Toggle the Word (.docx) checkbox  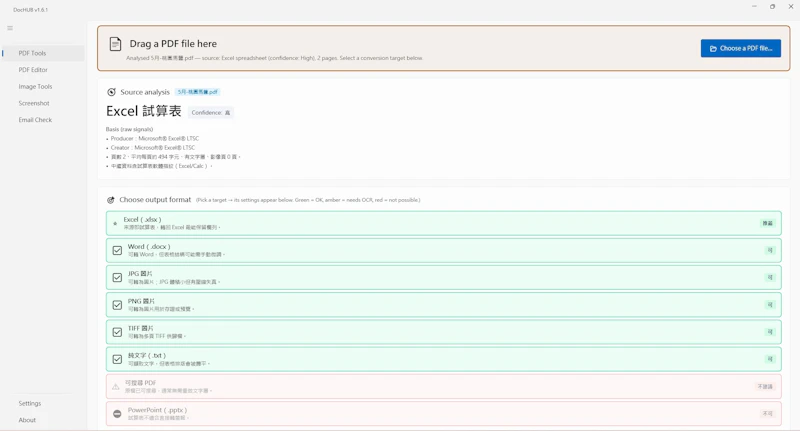click(117, 250)
